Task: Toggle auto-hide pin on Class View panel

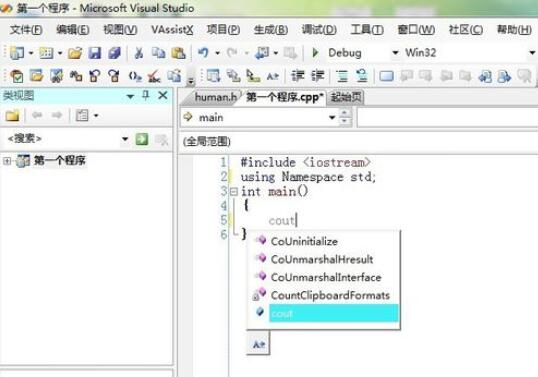Action: tap(146, 95)
